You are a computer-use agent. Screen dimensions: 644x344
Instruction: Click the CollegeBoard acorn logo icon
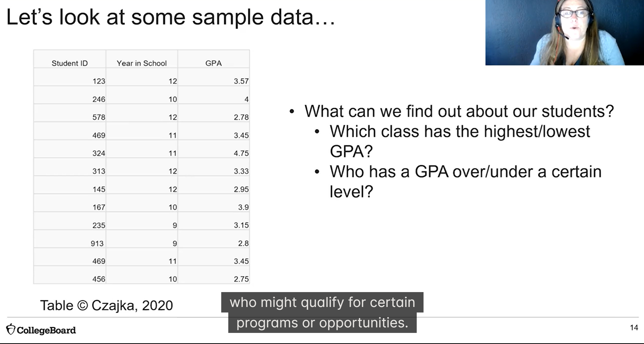pos(11,329)
